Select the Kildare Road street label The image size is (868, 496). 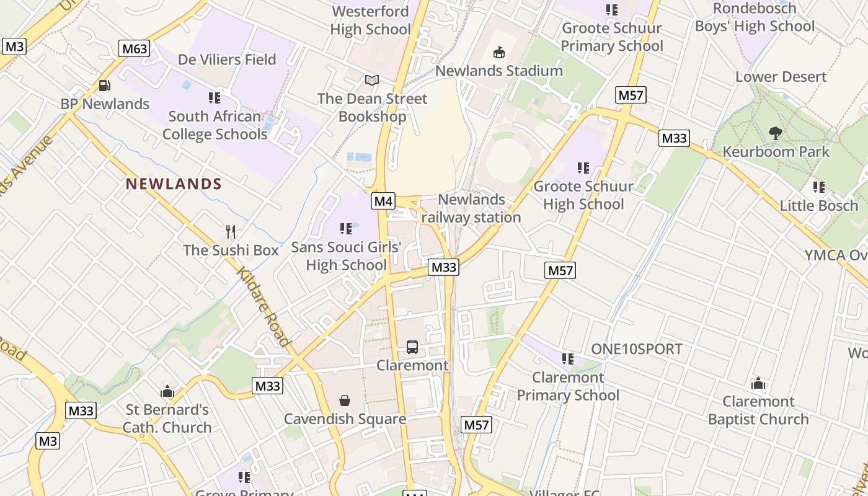tap(264, 308)
